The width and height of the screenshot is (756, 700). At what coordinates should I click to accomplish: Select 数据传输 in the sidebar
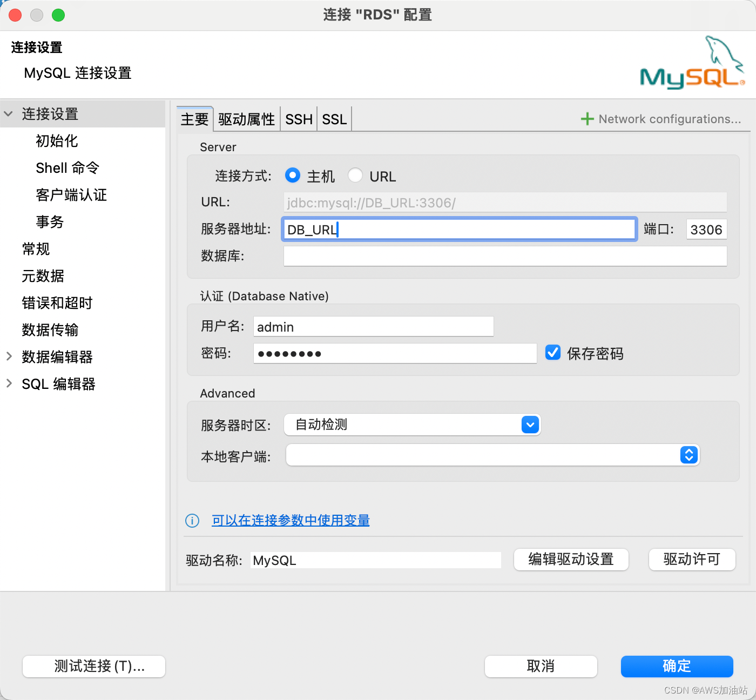[x=50, y=330]
